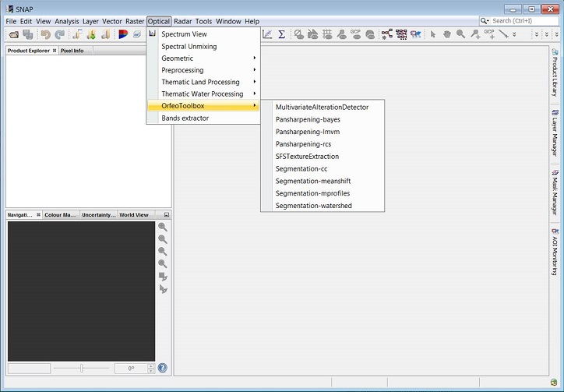Toggle synchronise views across image windows

163,277
